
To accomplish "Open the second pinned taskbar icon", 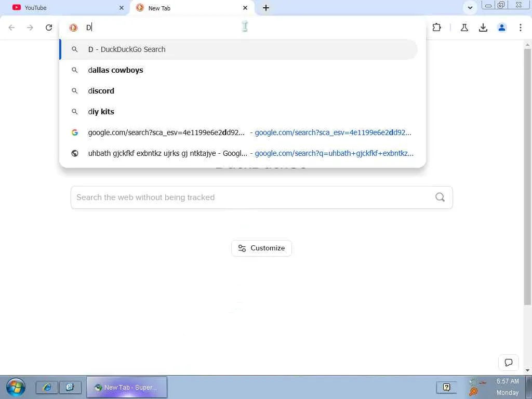I will [x=70, y=387].
